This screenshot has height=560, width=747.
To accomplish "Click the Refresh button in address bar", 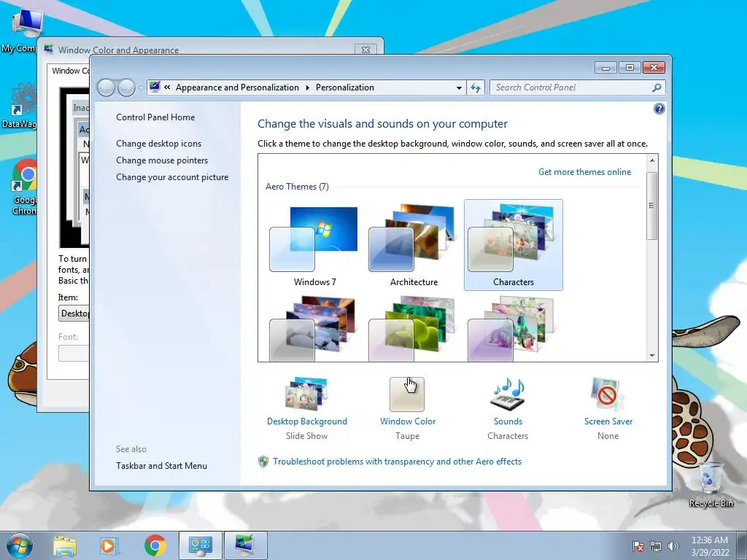I will pyautogui.click(x=476, y=87).
